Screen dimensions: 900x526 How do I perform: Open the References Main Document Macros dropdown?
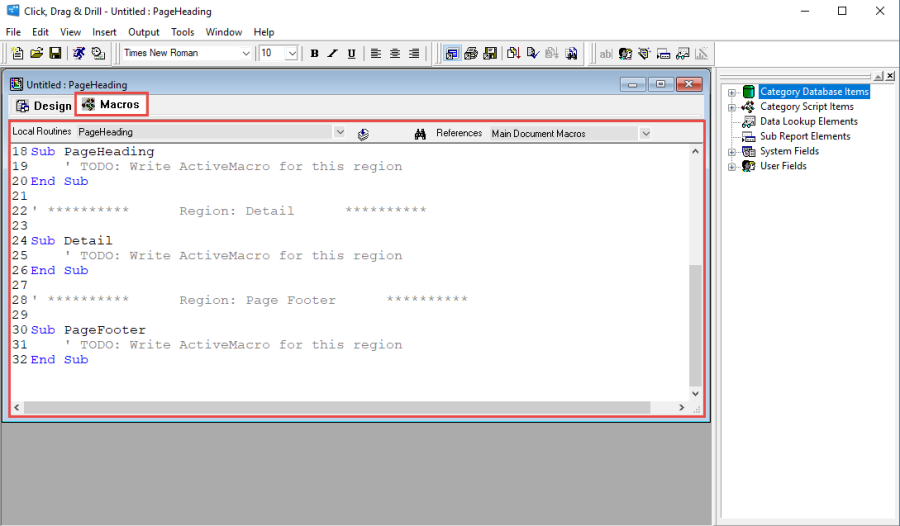[x=645, y=133]
